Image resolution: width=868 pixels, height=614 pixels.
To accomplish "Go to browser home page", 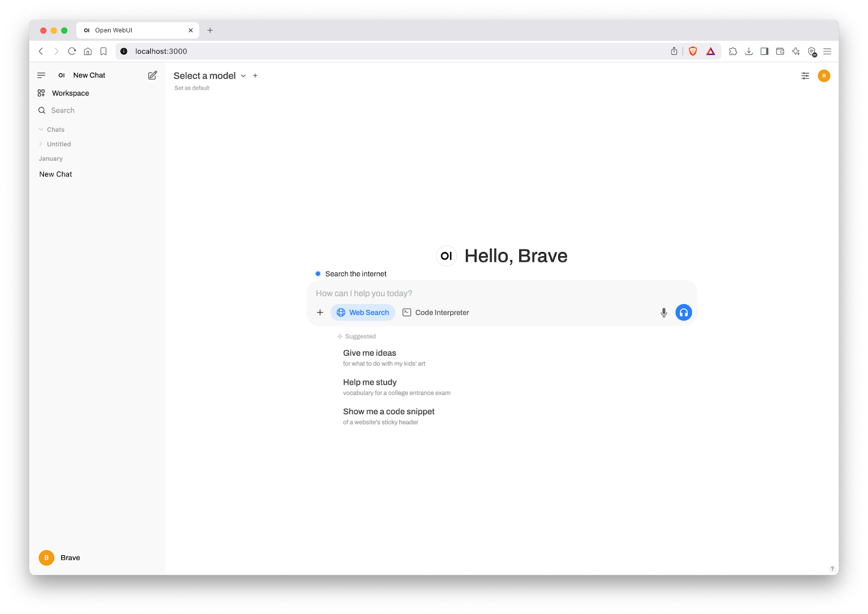I will pyautogui.click(x=87, y=51).
